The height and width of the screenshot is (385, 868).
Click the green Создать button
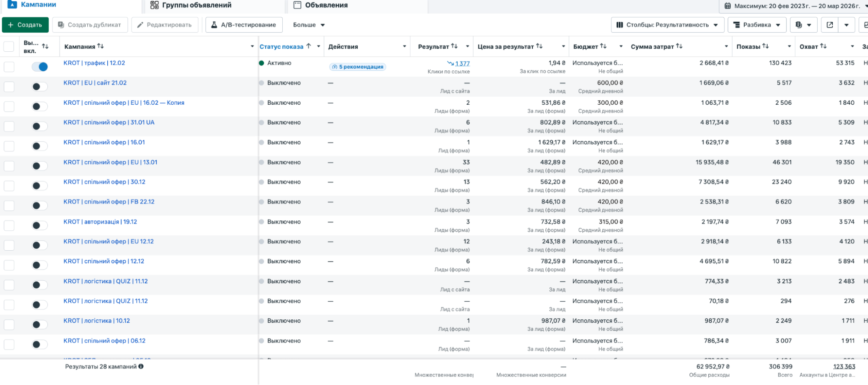click(25, 25)
